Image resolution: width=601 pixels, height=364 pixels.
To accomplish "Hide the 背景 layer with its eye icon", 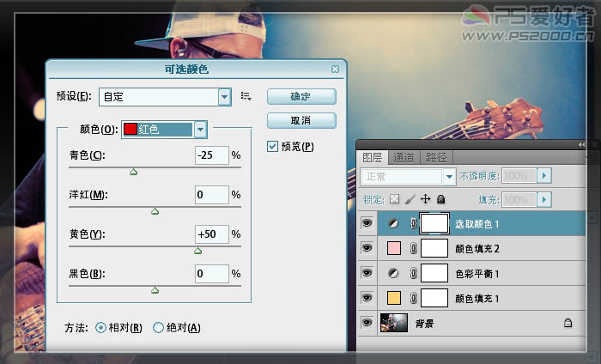I will [367, 323].
